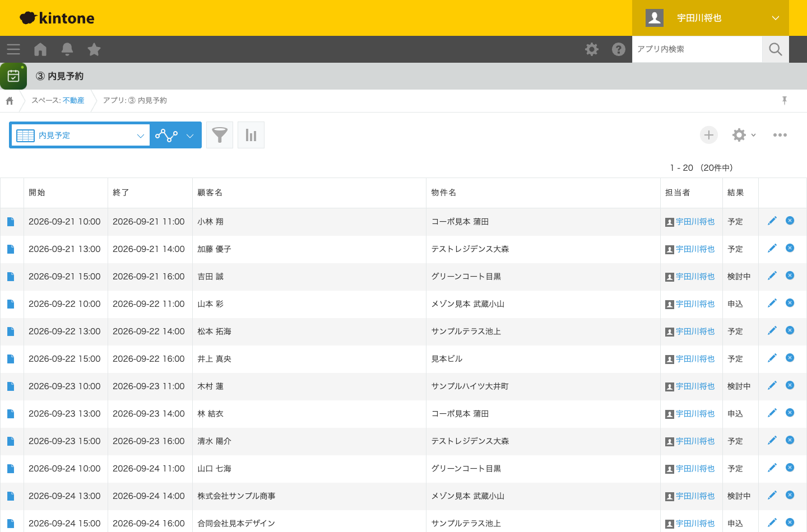Open the three-dot options menu
The image size is (807, 532).
[x=780, y=135]
